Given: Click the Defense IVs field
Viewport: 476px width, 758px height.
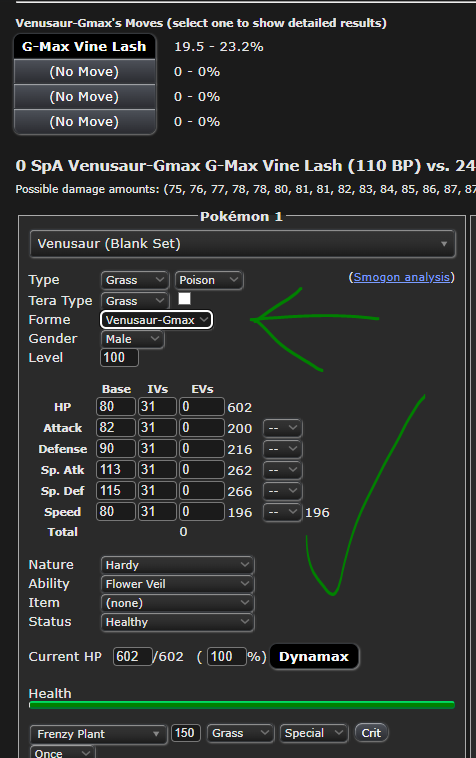Looking at the screenshot, I should coord(157,449).
